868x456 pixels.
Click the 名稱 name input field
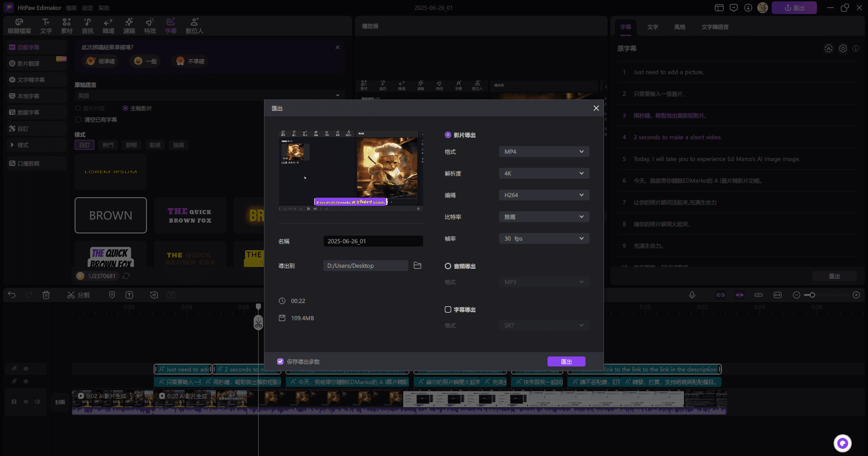[x=373, y=241]
